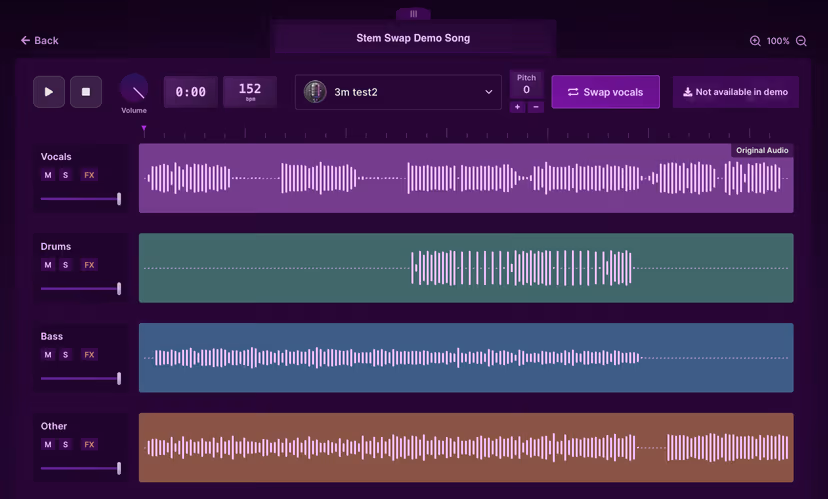
Task: Go Back using the arrow link
Action: [x=40, y=41]
